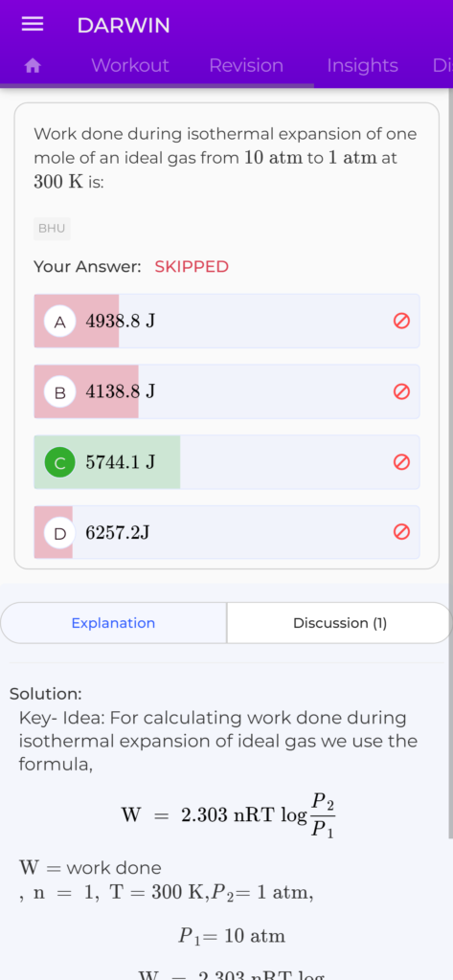Image resolution: width=453 pixels, height=980 pixels.
Task: Open the Insights tab
Action: [x=362, y=66]
